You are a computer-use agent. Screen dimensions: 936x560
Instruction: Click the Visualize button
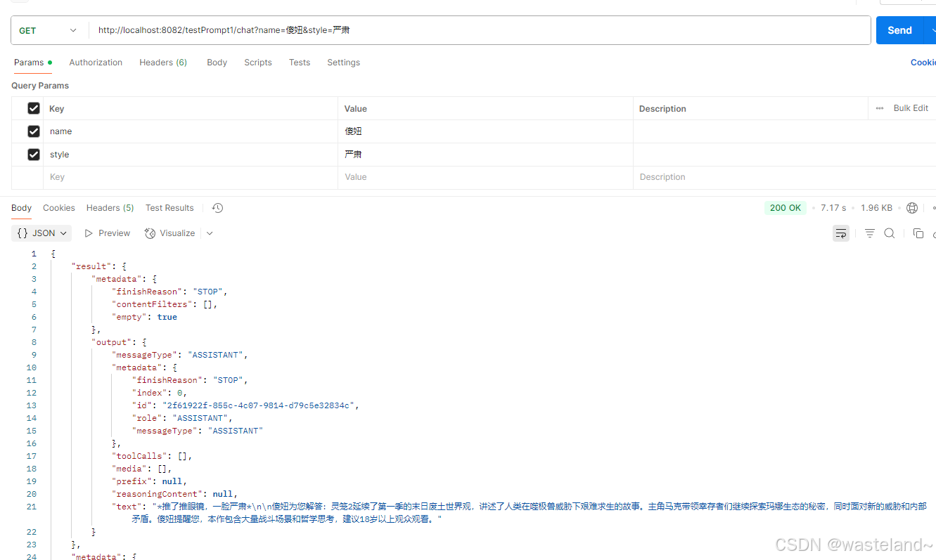coord(169,233)
